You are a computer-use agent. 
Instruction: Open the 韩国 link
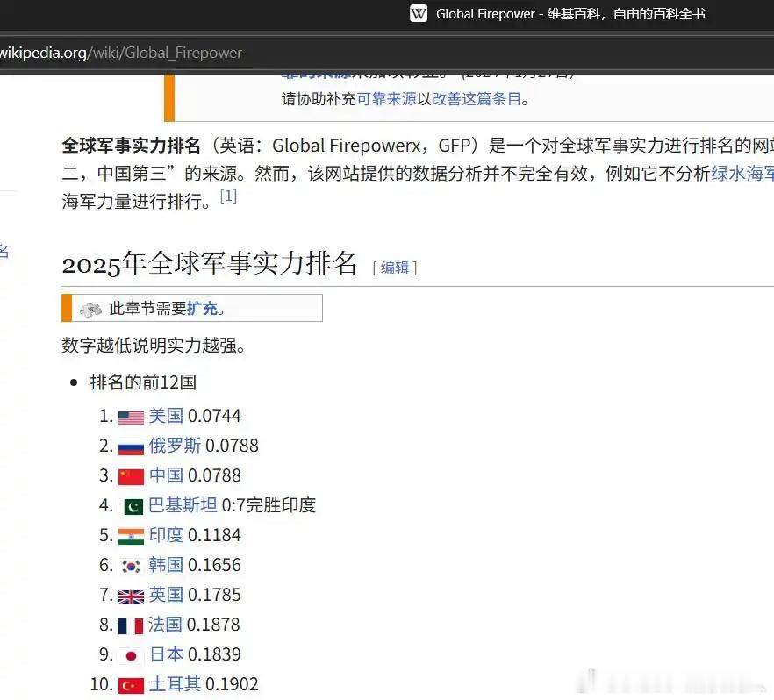click(166, 564)
